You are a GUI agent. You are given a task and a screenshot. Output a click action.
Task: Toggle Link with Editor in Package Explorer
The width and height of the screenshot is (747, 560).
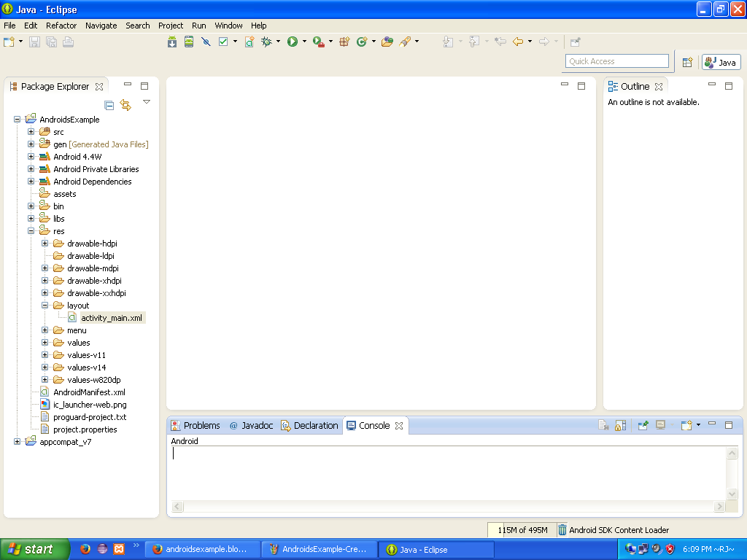(x=125, y=105)
